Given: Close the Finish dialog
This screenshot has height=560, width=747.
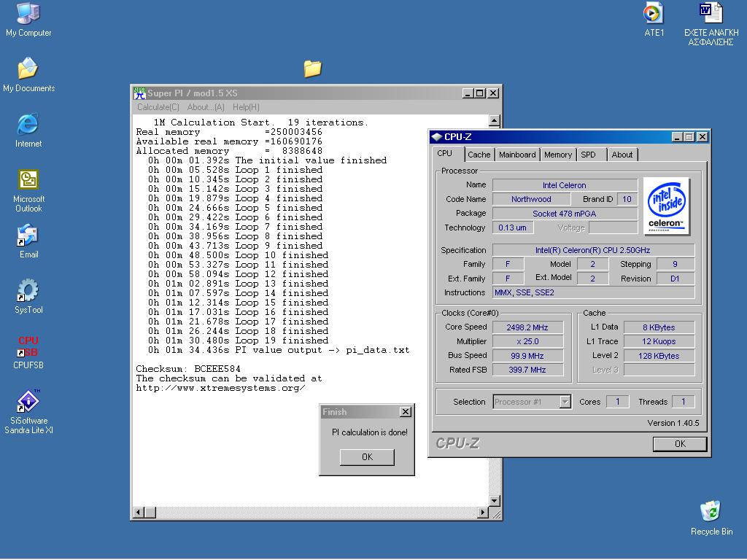Looking at the screenshot, I should [x=406, y=412].
